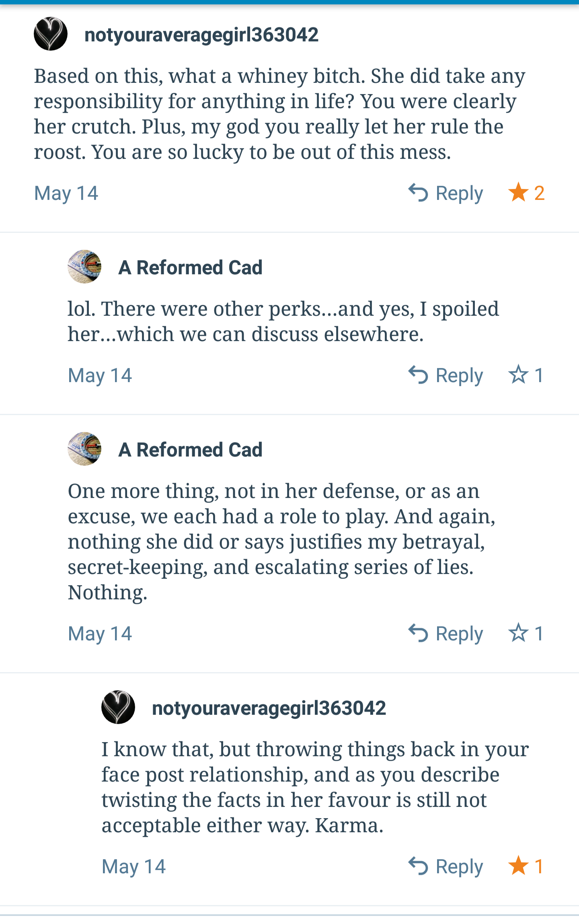Click the first notyouraveragegirl363042 heart avatar
Screen dimensions: 579x924
pos(51,34)
